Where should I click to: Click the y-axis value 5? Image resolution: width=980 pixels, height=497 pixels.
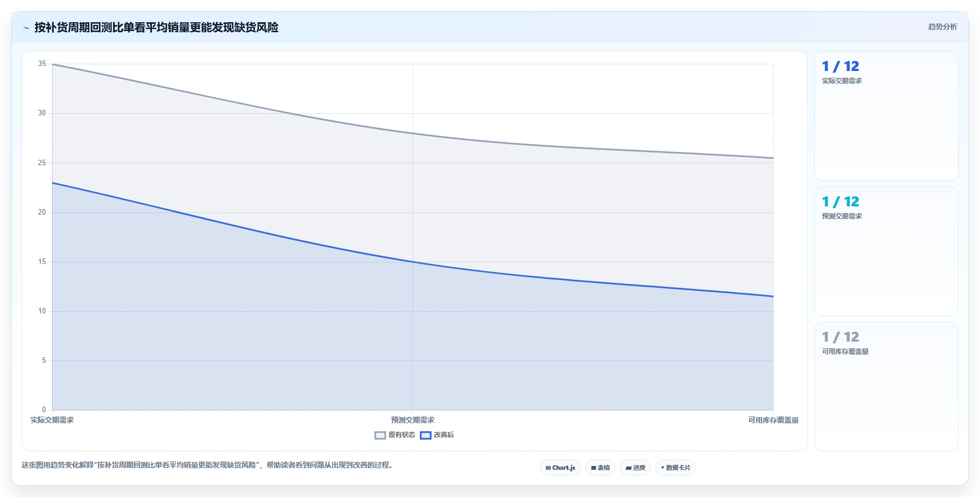(x=44, y=361)
